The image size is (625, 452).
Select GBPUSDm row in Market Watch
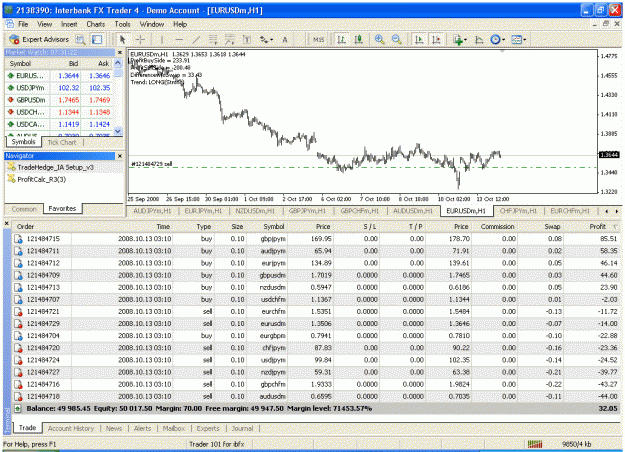pyautogui.click(x=59, y=100)
